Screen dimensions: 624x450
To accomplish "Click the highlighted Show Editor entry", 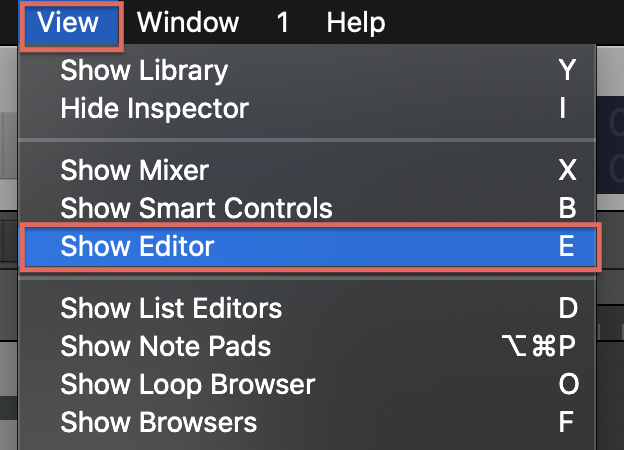I will click(138, 246).
